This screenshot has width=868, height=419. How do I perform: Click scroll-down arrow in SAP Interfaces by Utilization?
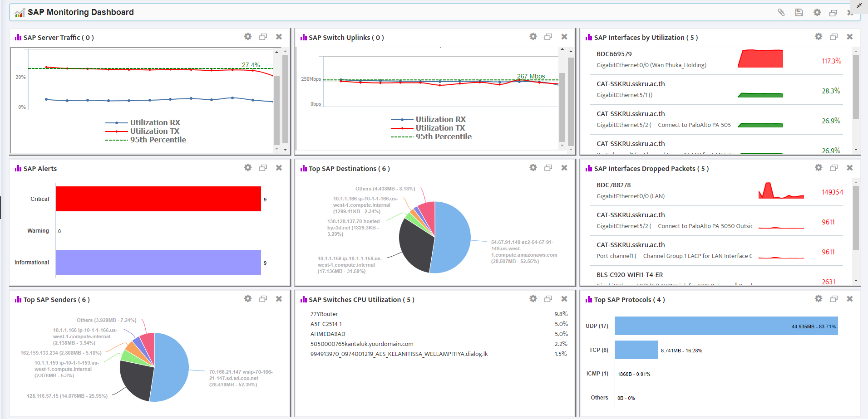click(856, 150)
